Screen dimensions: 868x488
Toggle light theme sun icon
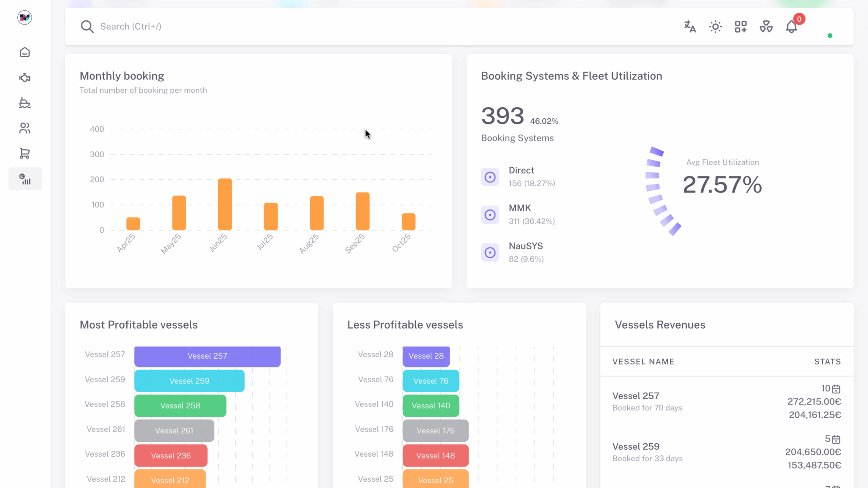[x=715, y=27]
